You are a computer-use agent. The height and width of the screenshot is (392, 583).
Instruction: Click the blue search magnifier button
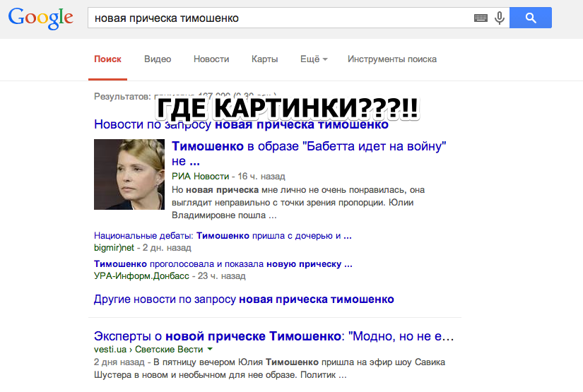531,18
